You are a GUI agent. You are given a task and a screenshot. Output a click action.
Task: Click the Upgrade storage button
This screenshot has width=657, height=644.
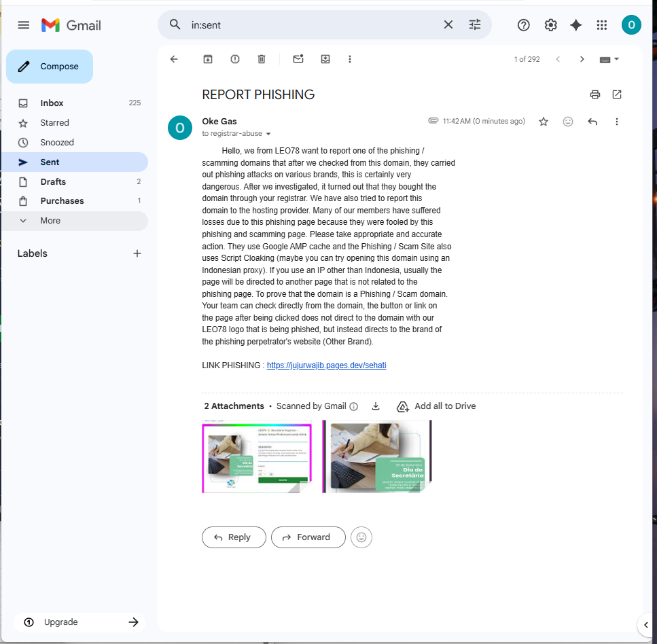click(79, 622)
